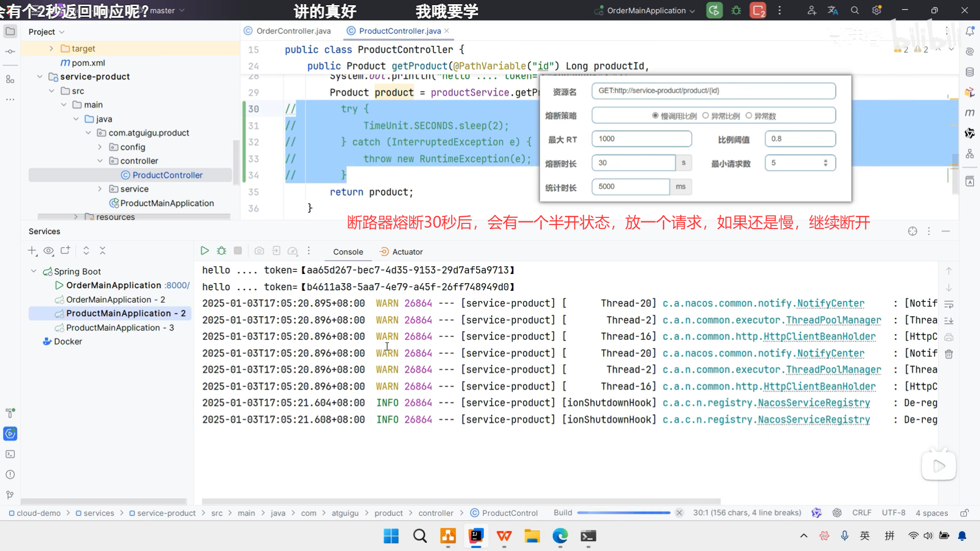
Task: Toggle soft-wrap icon in console gutter
Action: [949, 304]
